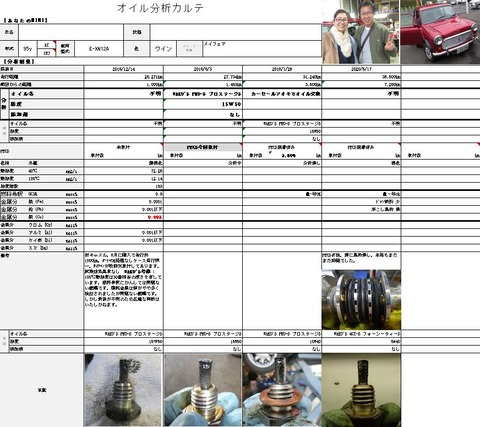
Task: Select the ウイン color cell
Action: point(163,49)
